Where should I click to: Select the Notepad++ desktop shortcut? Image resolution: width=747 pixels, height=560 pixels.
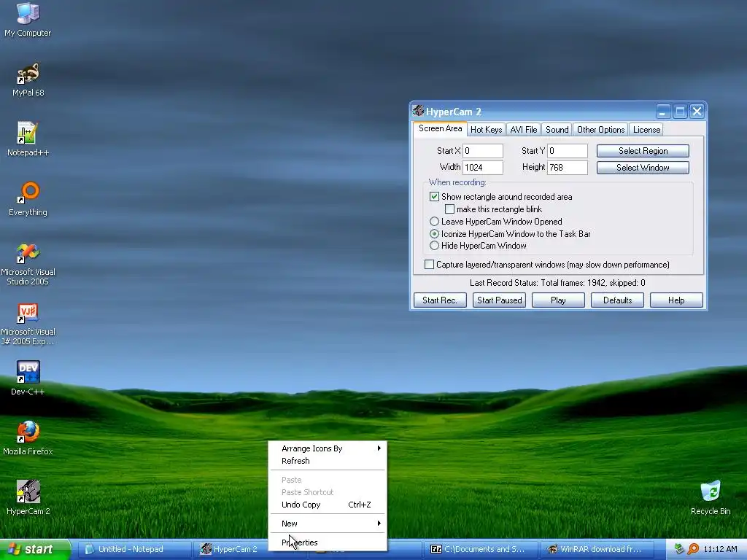[x=28, y=139]
